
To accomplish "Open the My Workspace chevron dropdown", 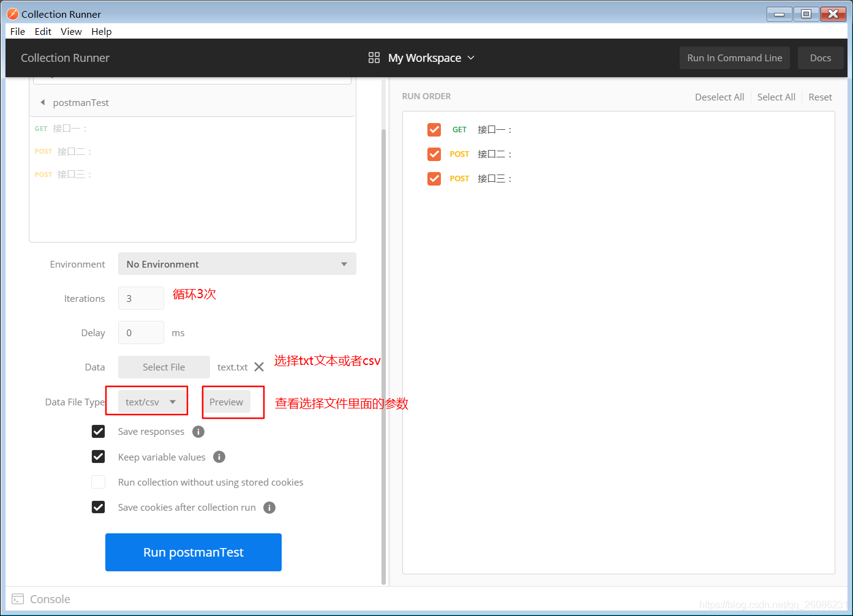I will 471,58.
